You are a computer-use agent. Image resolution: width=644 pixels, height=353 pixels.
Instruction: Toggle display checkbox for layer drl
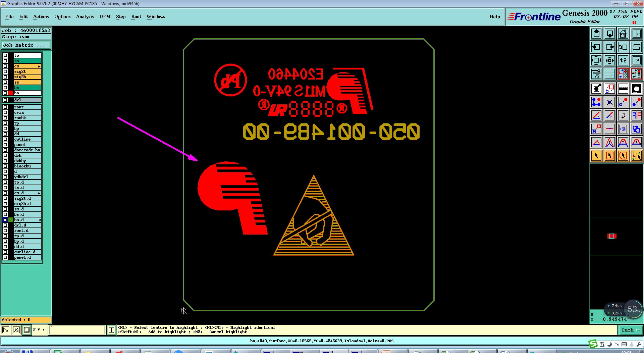click(5, 100)
